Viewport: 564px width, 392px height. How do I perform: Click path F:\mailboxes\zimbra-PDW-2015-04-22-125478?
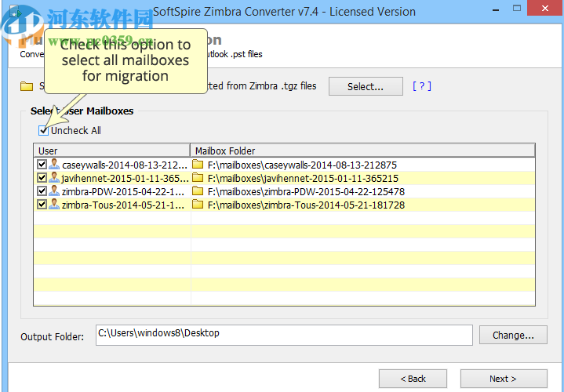pyautogui.click(x=307, y=191)
